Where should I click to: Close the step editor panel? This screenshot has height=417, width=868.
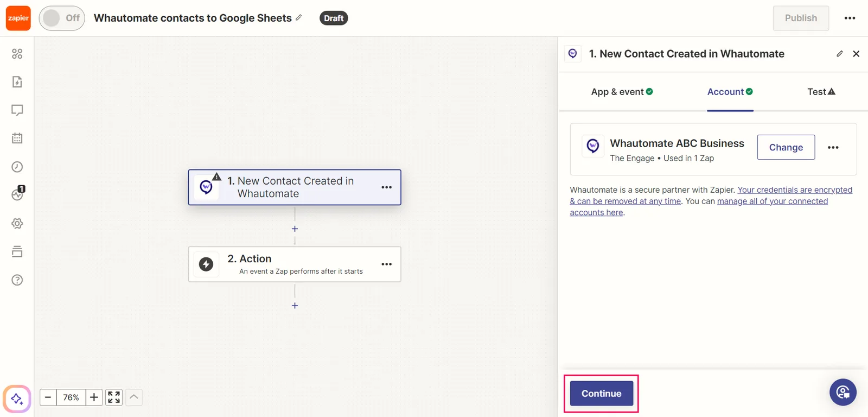click(856, 54)
